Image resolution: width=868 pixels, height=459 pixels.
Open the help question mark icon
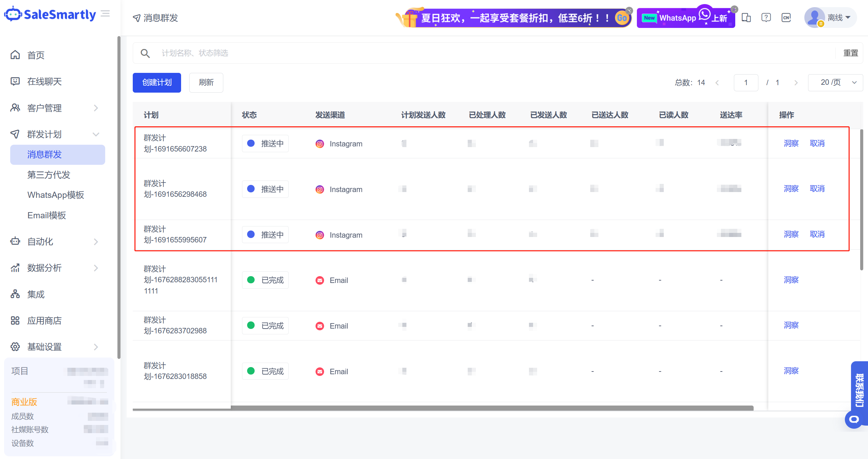click(766, 18)
